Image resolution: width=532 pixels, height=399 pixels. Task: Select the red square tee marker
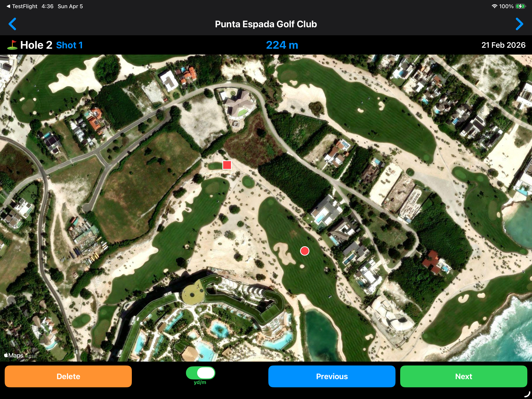click(x=227, y=165)
